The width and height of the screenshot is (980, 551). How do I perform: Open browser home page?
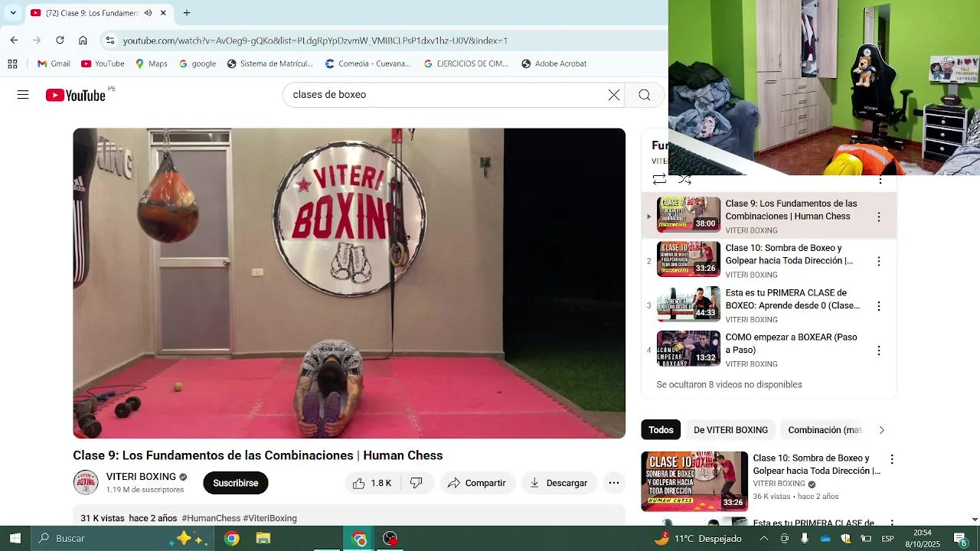click(83, 41)
